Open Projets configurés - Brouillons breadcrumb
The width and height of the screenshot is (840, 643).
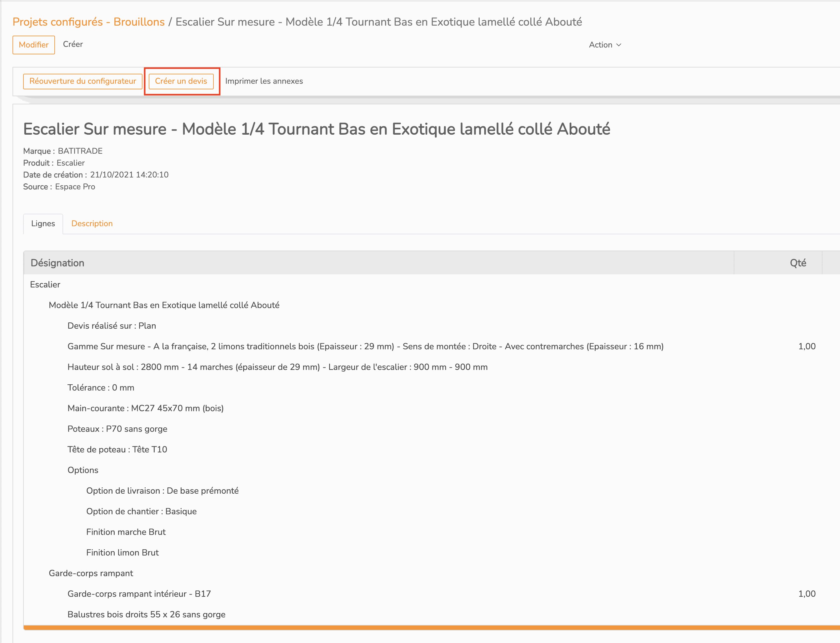point(88,22)
